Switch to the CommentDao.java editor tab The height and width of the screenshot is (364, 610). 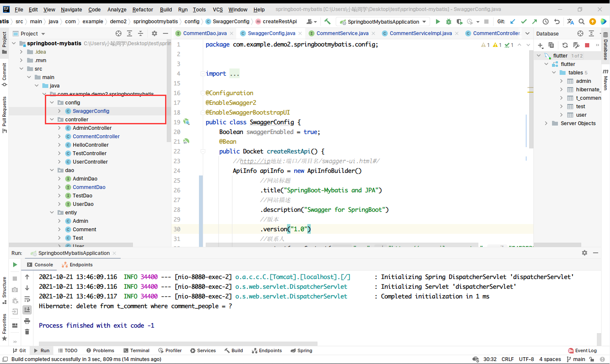[x=205, y=33]
